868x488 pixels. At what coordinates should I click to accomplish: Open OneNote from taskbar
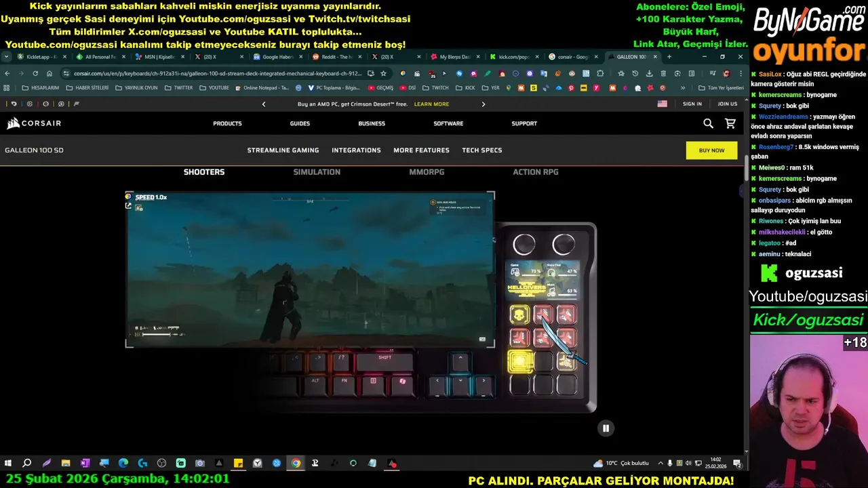coord(85,463)
